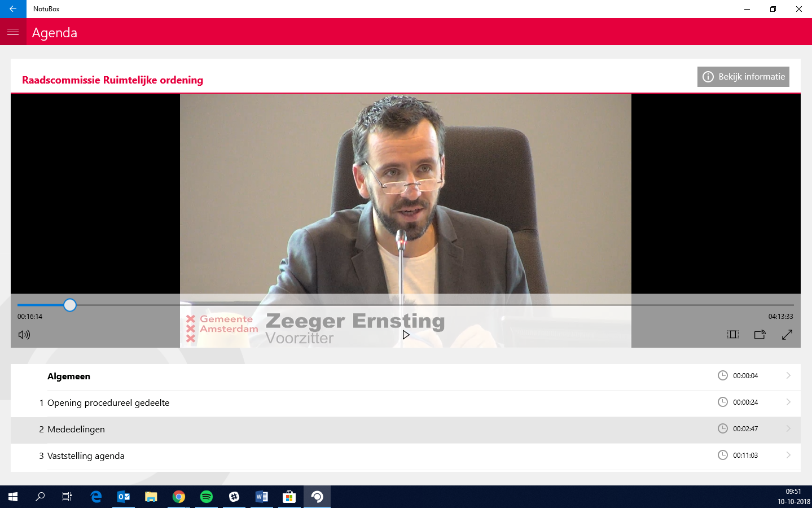The height and width of the screenshot is (508, 812).
Task: Open Microsoft Word from the taskbar
Action: (262, 497)
